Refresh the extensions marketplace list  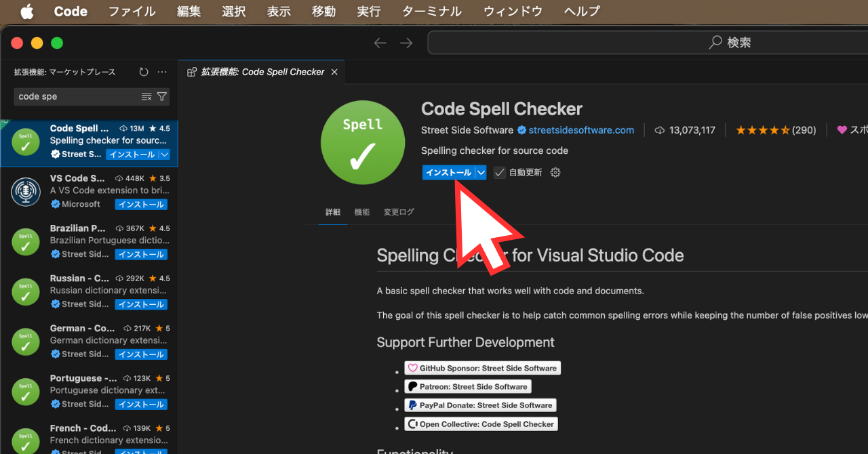pos(143,72)
